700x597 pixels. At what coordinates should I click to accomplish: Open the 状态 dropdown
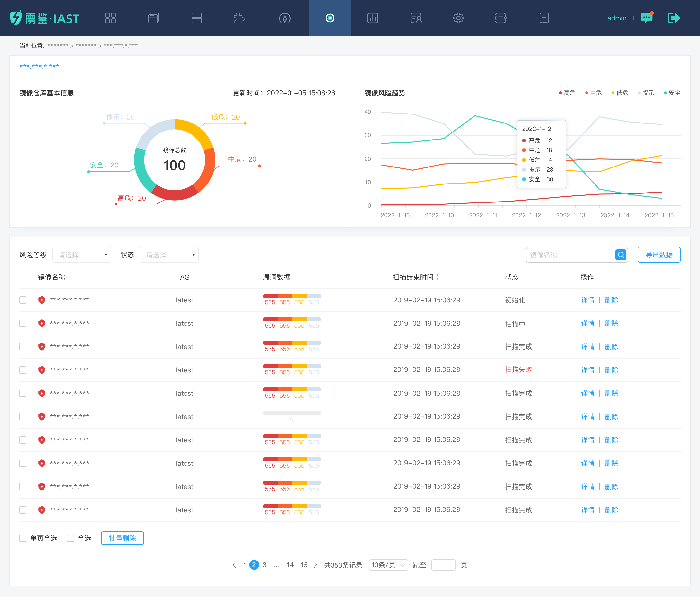tap(169, 255)
